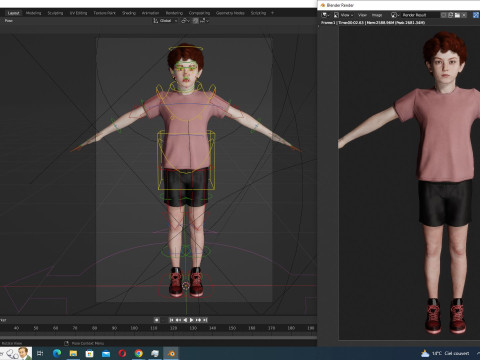Open Google Chrome from the taskbar
Image resolution: width=480 pixels, height=360 pixels.
(139, 353)
